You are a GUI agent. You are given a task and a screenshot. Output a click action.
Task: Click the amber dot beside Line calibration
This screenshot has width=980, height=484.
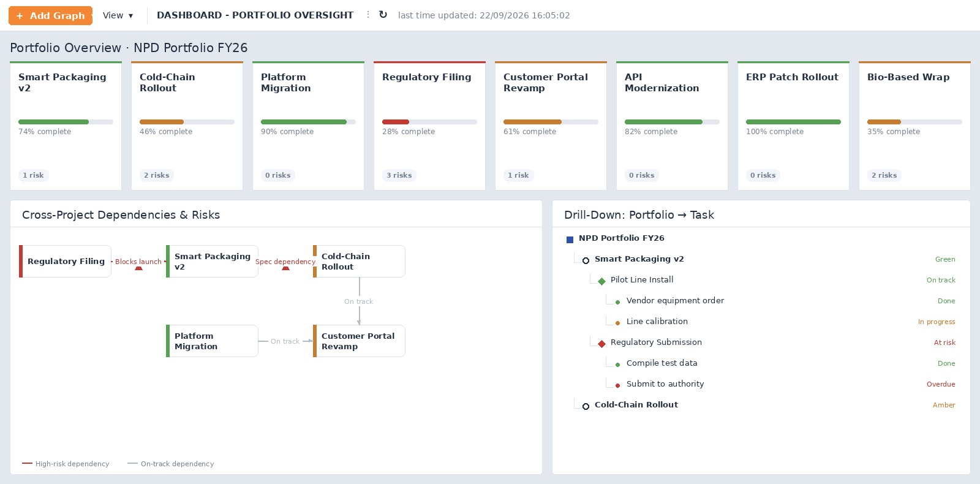[617, 323]
